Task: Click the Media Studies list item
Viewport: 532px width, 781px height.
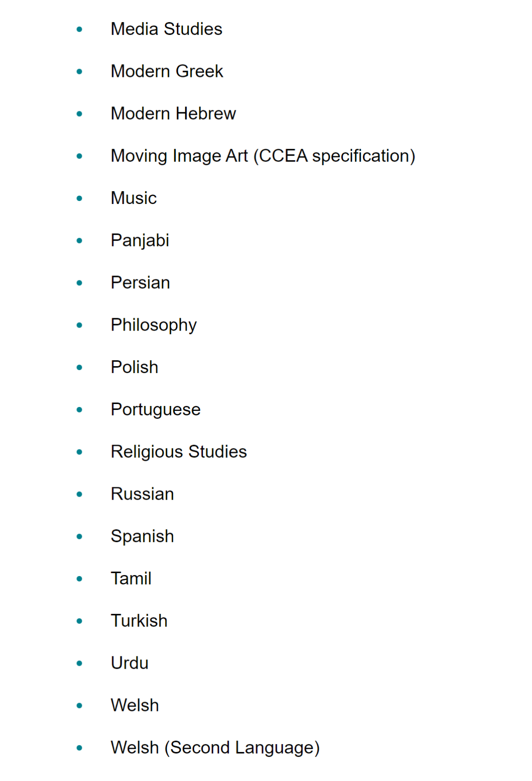Action: tap(166, 29)
